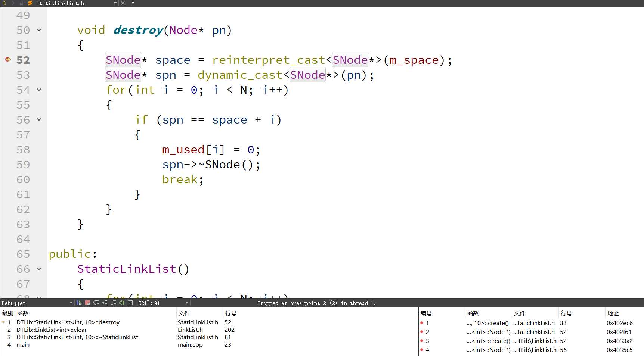
Task: Click the Stop debugger icon
Action: click(x=87, y=303)
